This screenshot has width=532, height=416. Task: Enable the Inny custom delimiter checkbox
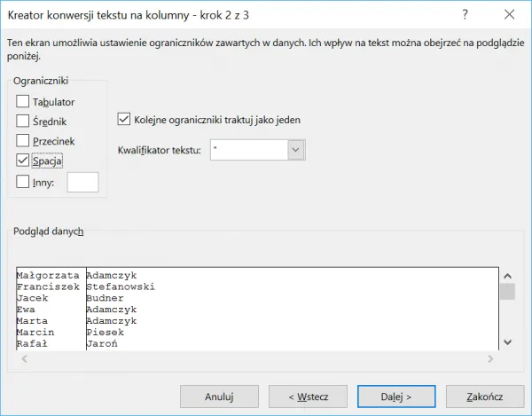pyautogui.click(x=23, y=182)
